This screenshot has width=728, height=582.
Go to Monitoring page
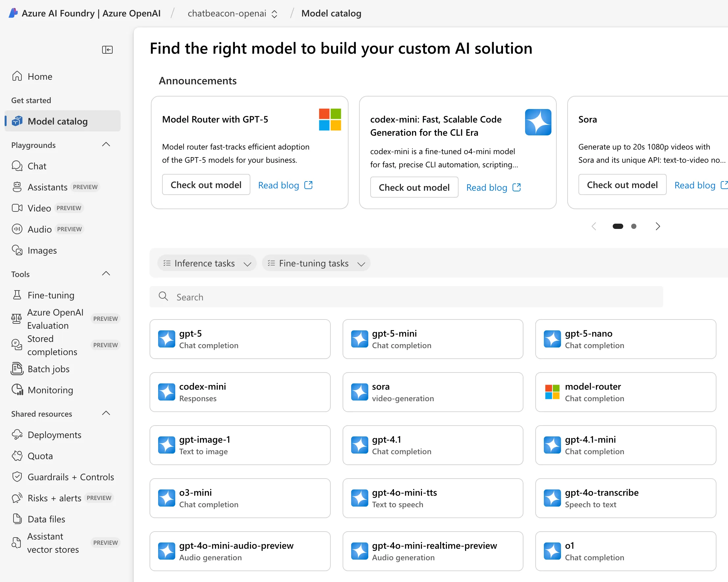(50, 390)
